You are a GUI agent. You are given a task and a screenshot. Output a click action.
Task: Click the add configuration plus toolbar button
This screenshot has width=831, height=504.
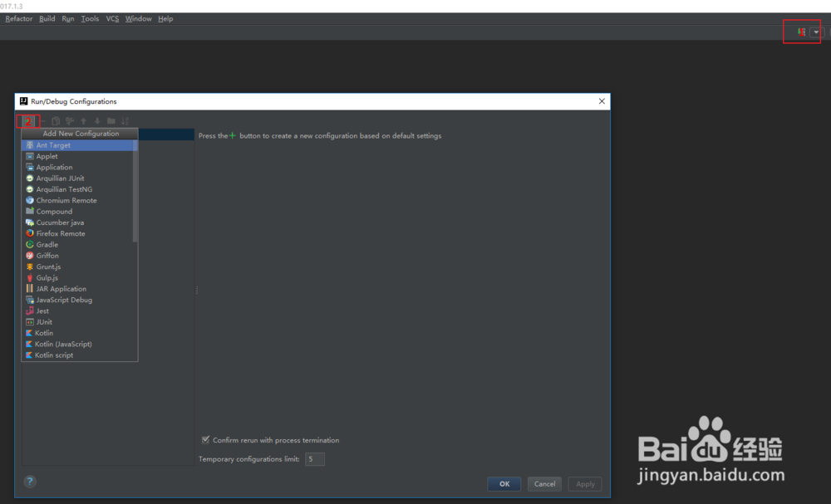point(28,121)
